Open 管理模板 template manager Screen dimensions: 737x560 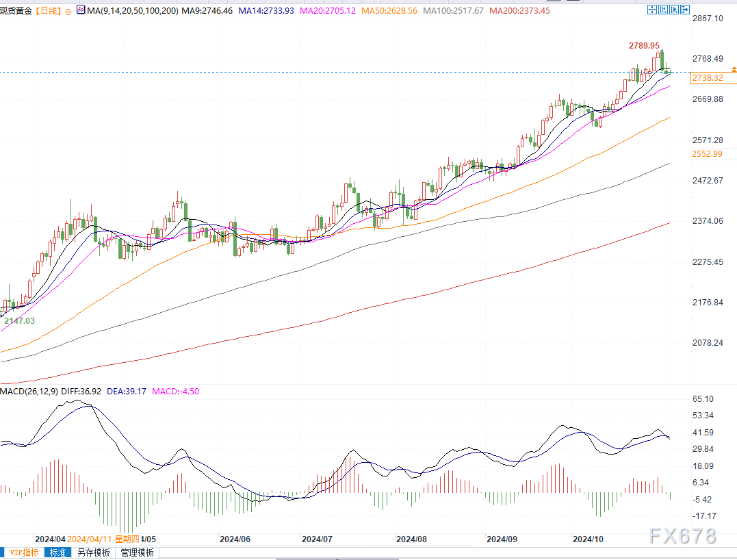click(x=137, y=552)
